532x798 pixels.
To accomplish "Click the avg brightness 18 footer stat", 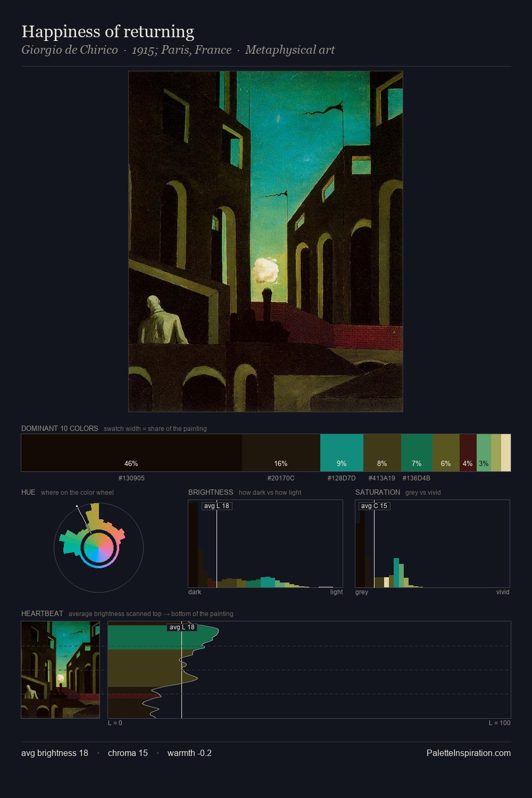I will pyautogui.click(x=55, y=753).
